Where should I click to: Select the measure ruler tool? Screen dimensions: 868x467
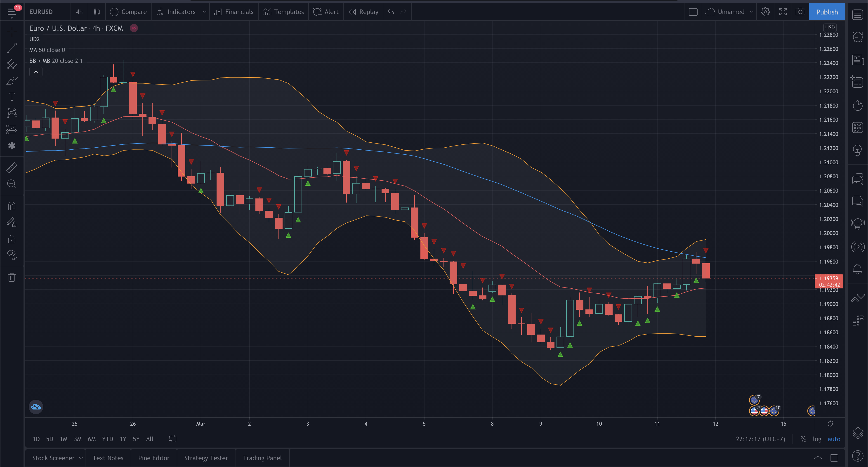coord(12,167)
